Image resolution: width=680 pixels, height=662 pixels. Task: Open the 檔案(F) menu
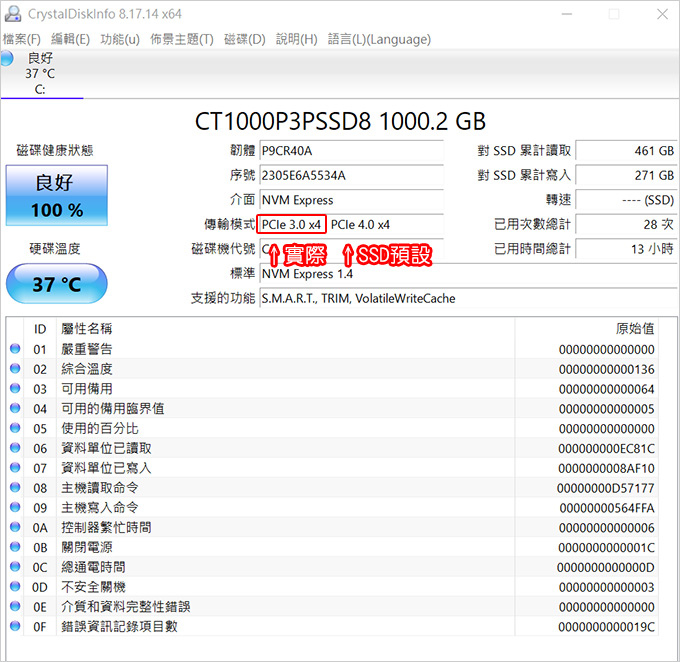22,39
